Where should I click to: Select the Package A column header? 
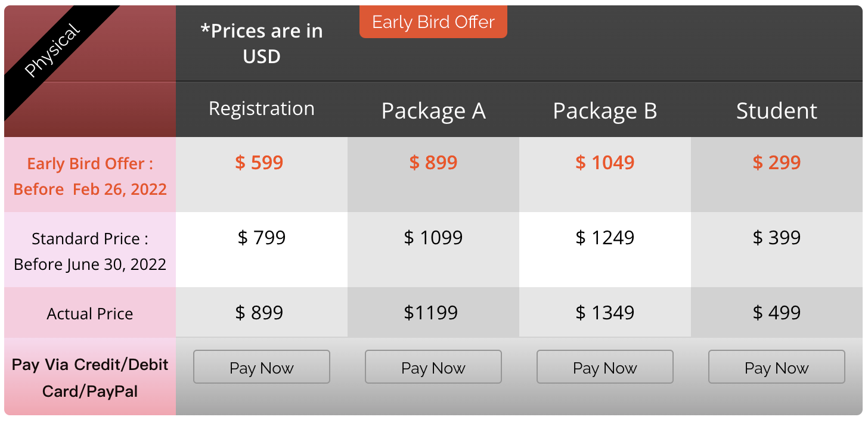(433, 111)
